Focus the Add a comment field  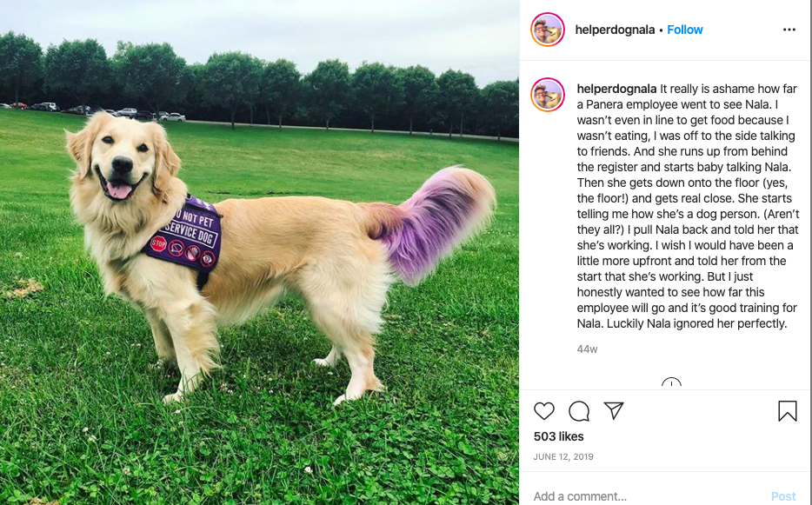(x=648, y=496)
